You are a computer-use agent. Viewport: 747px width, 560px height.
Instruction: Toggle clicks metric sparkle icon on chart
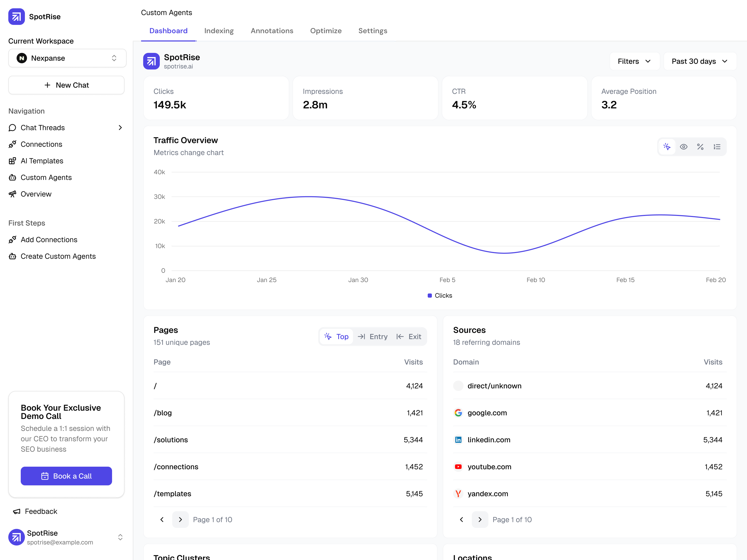(x=667, y=147)
